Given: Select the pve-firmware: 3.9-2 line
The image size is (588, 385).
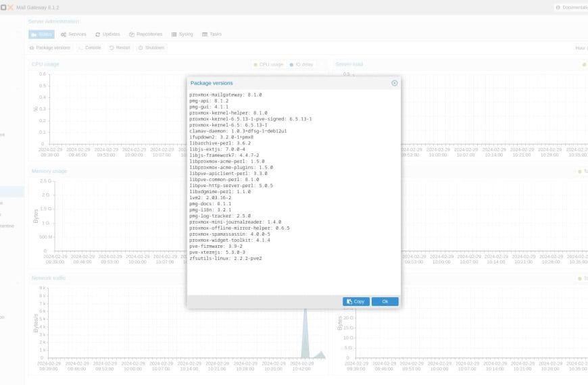Looking at the screenshot, I should tap(216, 247).
